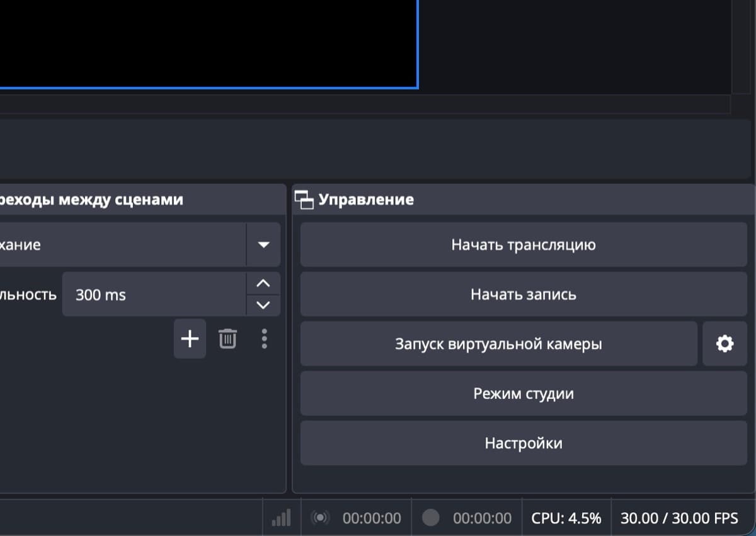Open transition properties three-dot menu
The width and height of the screenshot is (756, 536).
pos(264,339)
